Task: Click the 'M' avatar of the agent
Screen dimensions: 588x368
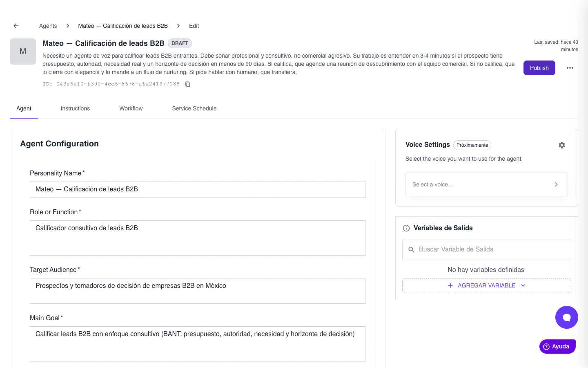Action: click(x=23, y=52)
